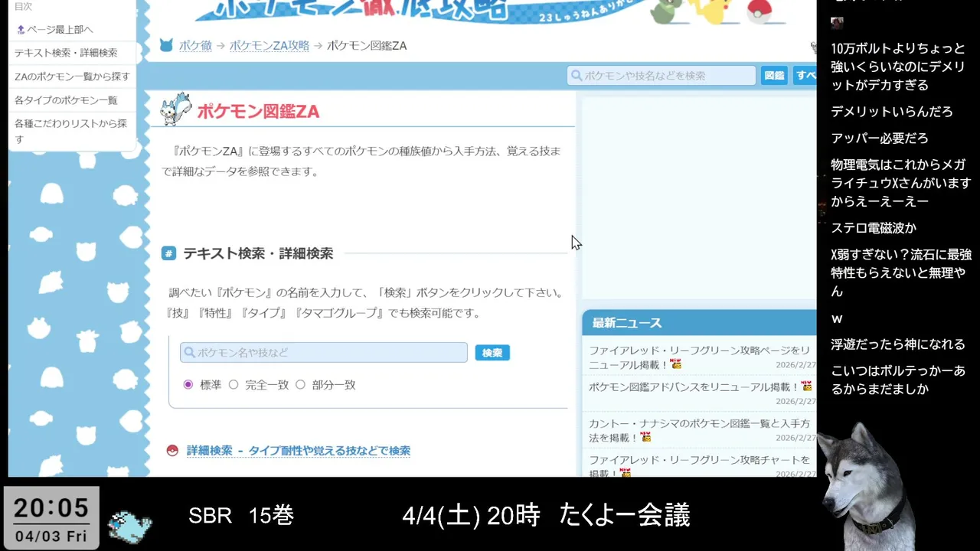Click the ポケ徹 home icon in breadcrumb
This screenshot has width=980, height=551.
166,46
